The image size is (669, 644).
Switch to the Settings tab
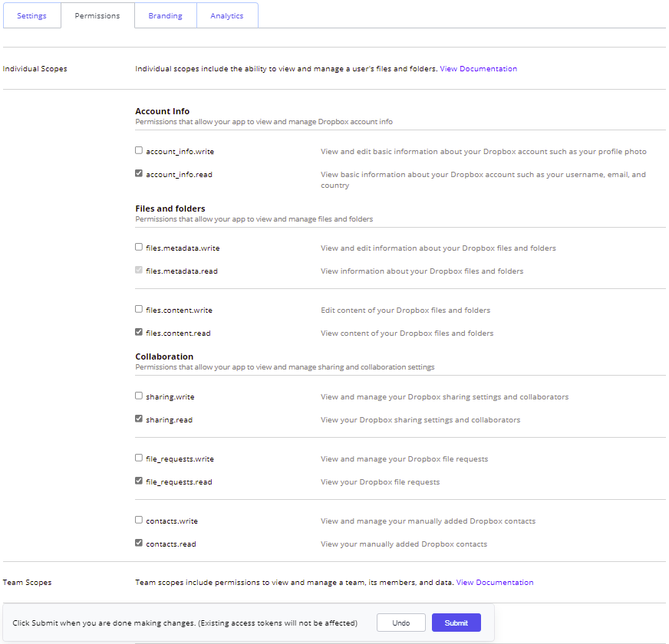point(32,16)
